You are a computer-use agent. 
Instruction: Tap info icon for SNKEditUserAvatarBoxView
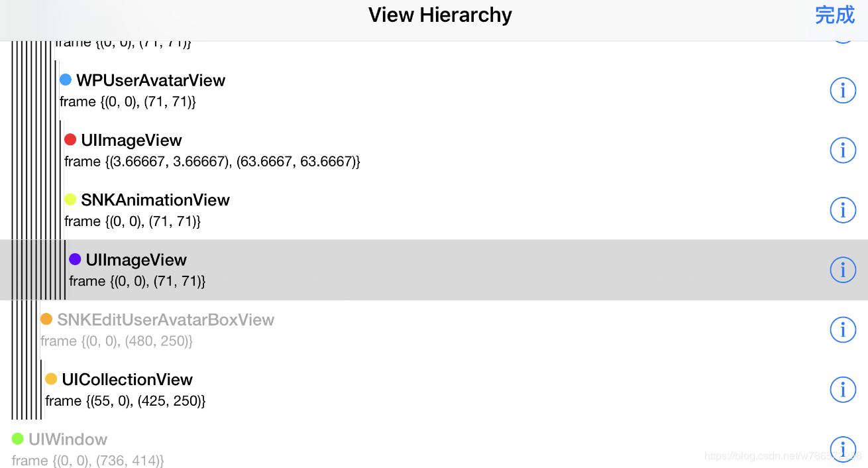(x=843, y=329)
